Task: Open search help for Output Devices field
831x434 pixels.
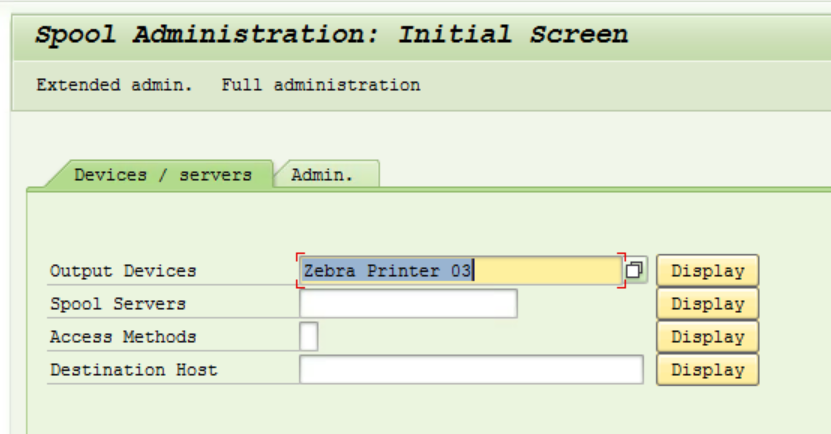Action: click(636, 270)
